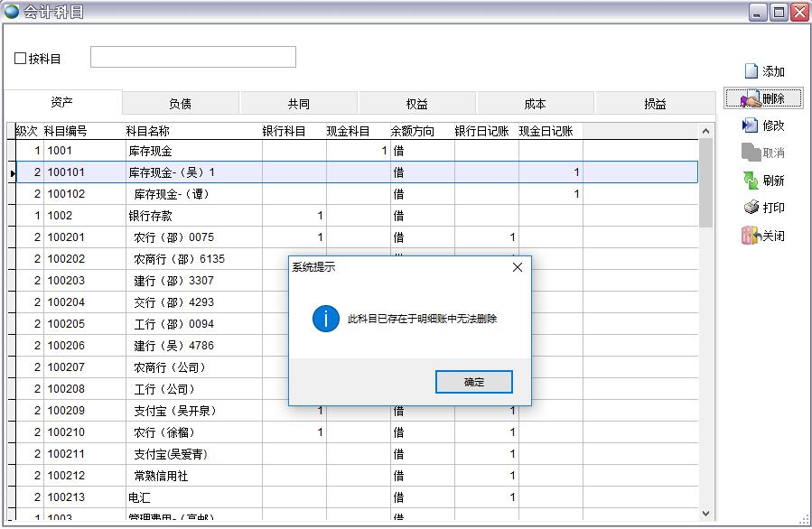Image resolution: width=812 pixels, height=529 pixels.
Task: Click the 打印 (Print) printer icon
Action: (751, 208)
